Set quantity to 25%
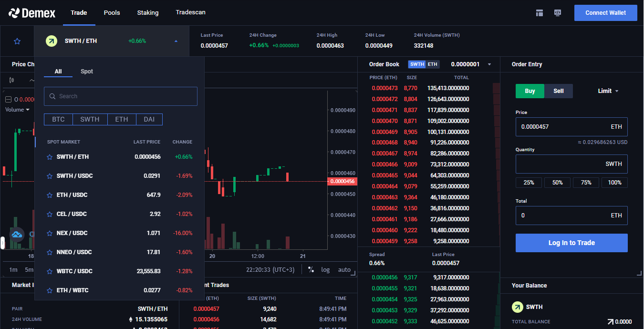This screenshot has width=644, height=329. click(529, 183)
